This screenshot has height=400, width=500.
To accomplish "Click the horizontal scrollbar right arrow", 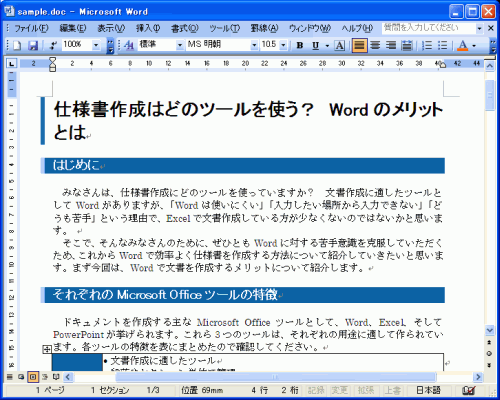I will pos(478,377).
